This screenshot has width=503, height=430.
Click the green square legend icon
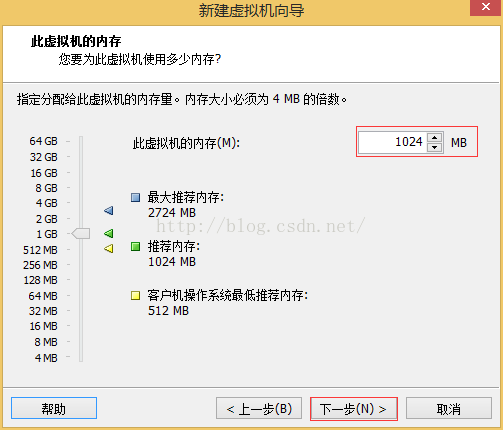pyautogui.click(x=135, y=247)
